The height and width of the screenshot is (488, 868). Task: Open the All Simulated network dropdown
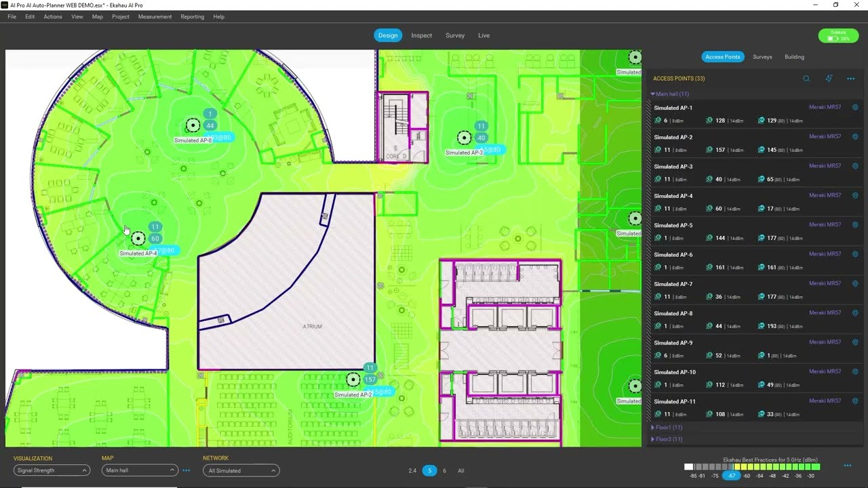241,470
